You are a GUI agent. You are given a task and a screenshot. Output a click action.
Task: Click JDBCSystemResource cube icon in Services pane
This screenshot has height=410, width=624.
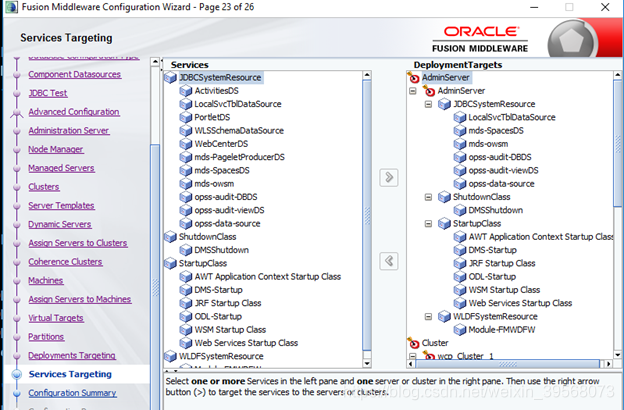[x=170, y=78]
